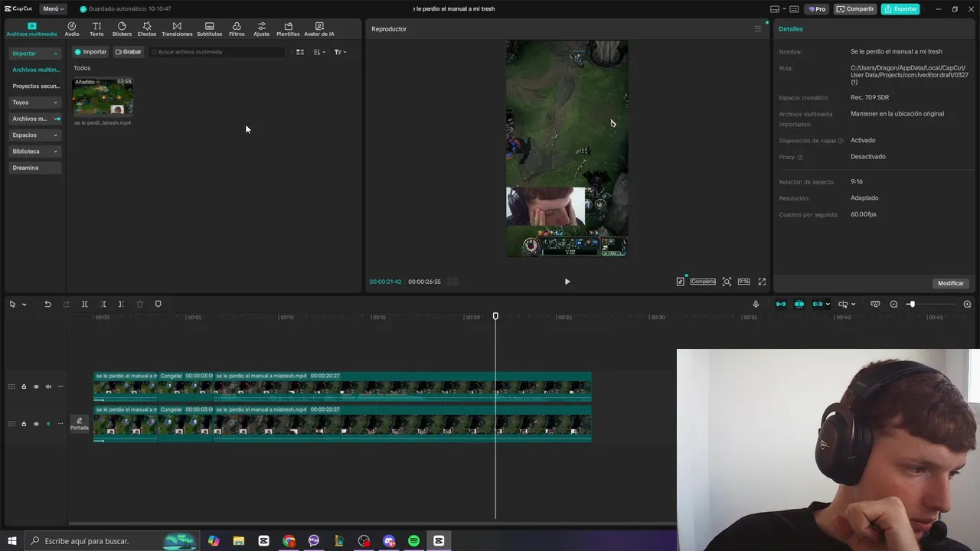Select Proyectos secundarios in sidebar
The width and height of the screenshot is (980, 551).
[35, 86]
